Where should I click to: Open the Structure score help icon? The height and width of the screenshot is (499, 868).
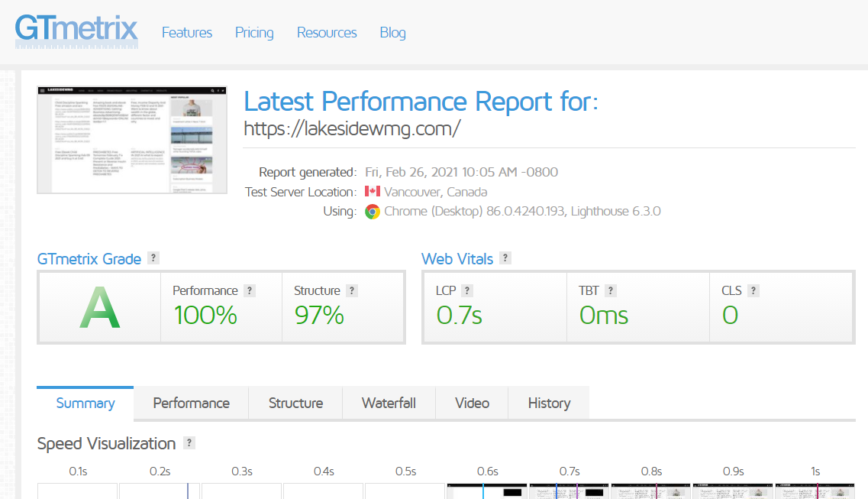(351, 290)
